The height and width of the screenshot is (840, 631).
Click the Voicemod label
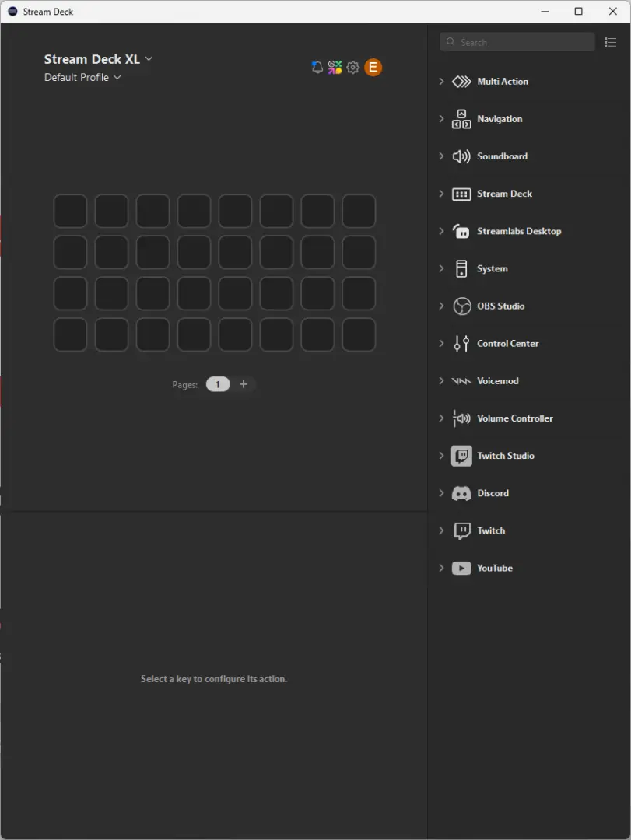tap(497, 381)
